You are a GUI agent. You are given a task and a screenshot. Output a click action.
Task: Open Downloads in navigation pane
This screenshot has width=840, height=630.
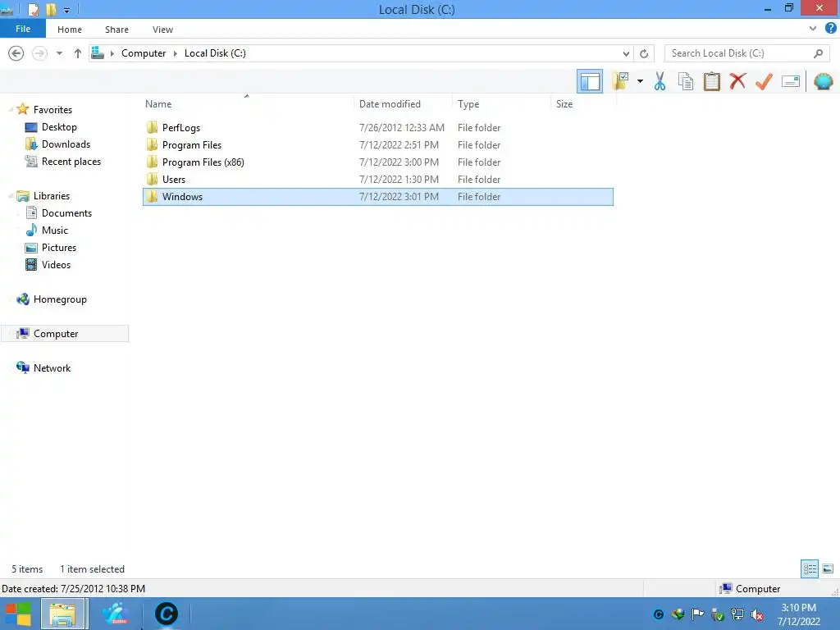66,144
